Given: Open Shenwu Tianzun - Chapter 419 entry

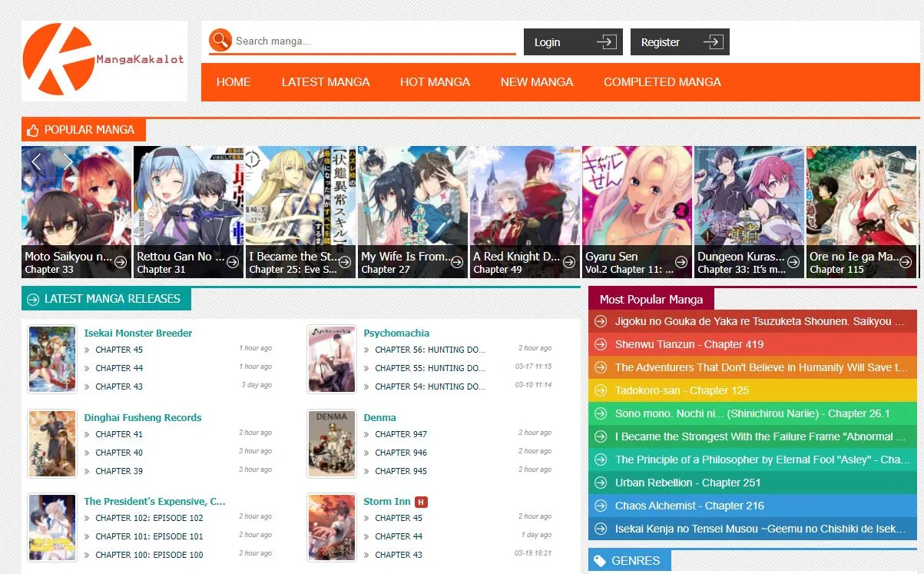Looking at the screenshot, I should pos(753,344).
